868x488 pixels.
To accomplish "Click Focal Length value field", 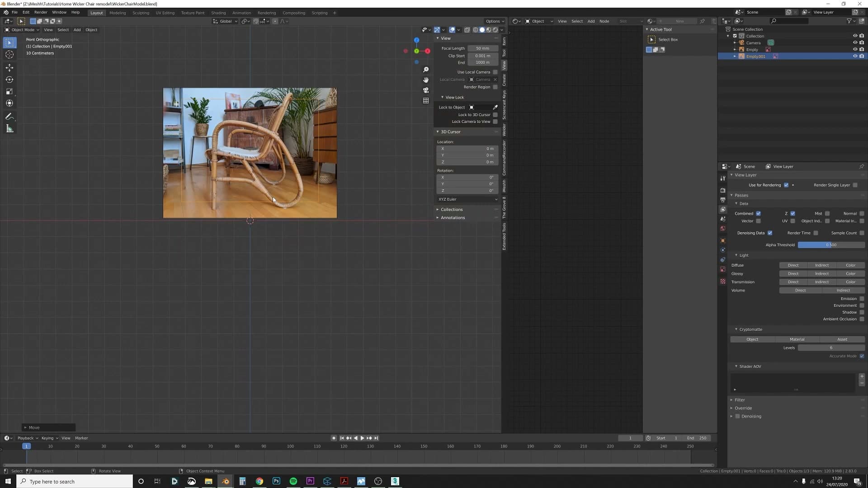I will coord(482,48).
